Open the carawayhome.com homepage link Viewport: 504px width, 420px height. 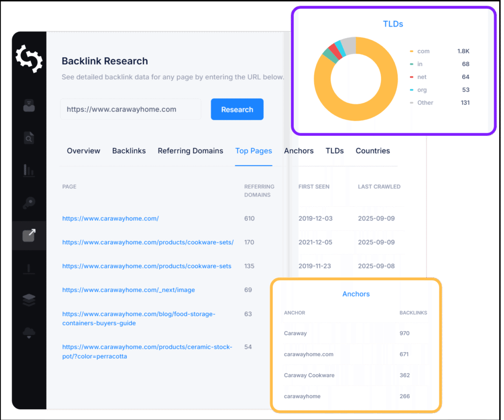click(110, 218)
